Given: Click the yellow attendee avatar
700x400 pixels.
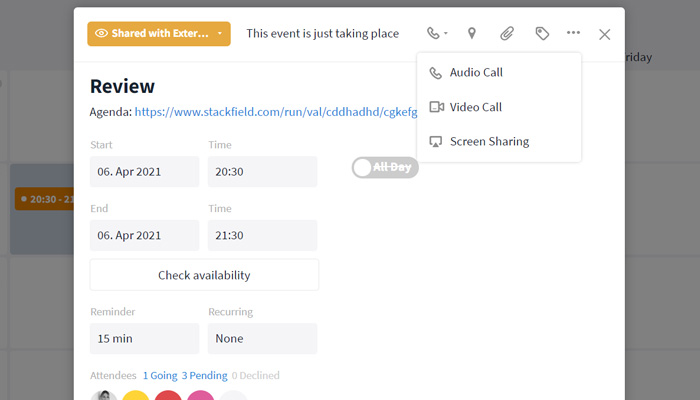Looking at the screenshot, I should coord(136,396).
